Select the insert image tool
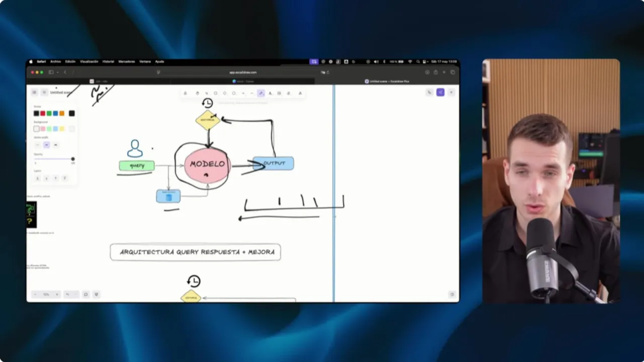Screen dimensions: 644x362 279,93
